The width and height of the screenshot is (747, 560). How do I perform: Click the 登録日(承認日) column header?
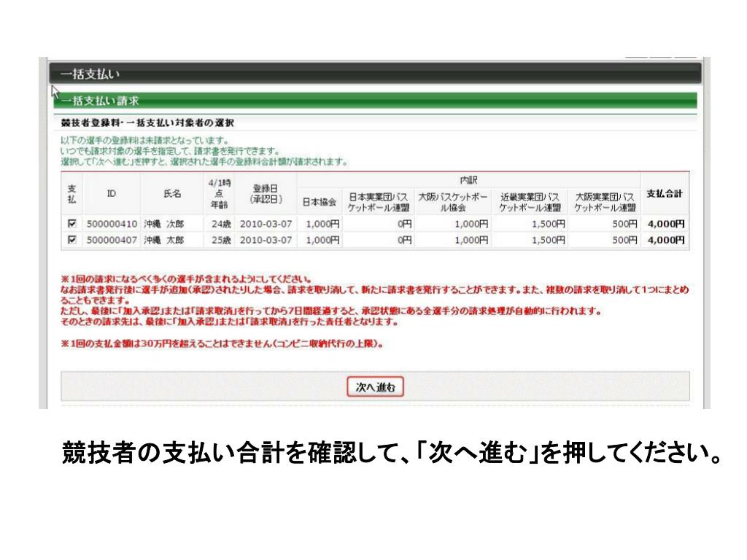click(266, 194)
